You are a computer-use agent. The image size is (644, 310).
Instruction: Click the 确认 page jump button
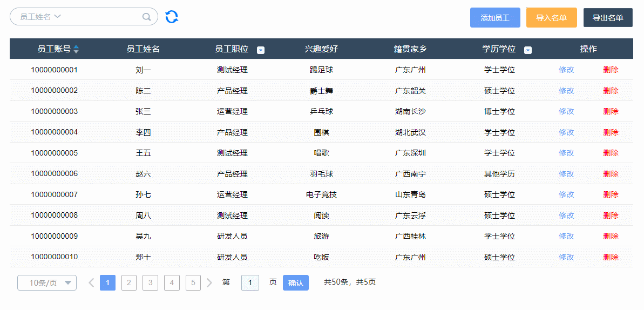click(x=296, y=283)
